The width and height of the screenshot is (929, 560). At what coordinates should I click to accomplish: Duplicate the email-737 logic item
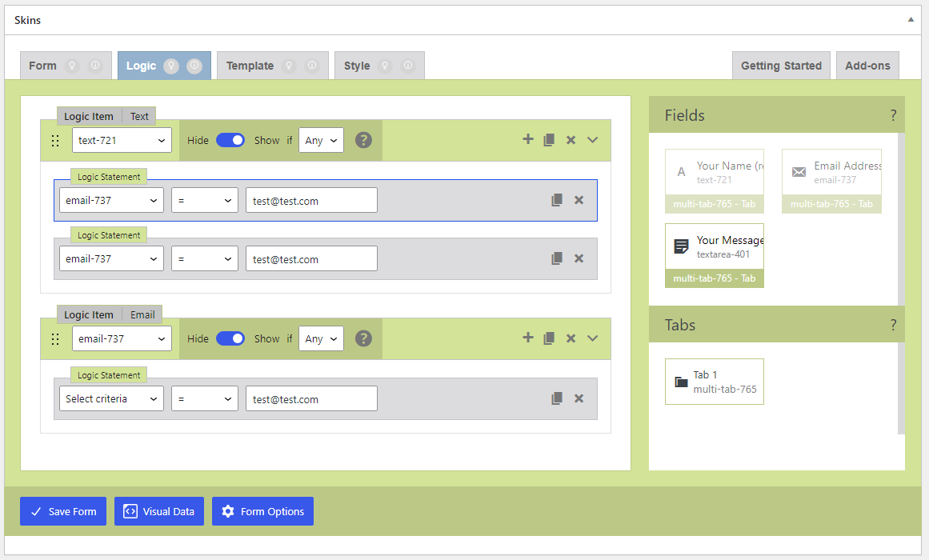coord(549,338)
